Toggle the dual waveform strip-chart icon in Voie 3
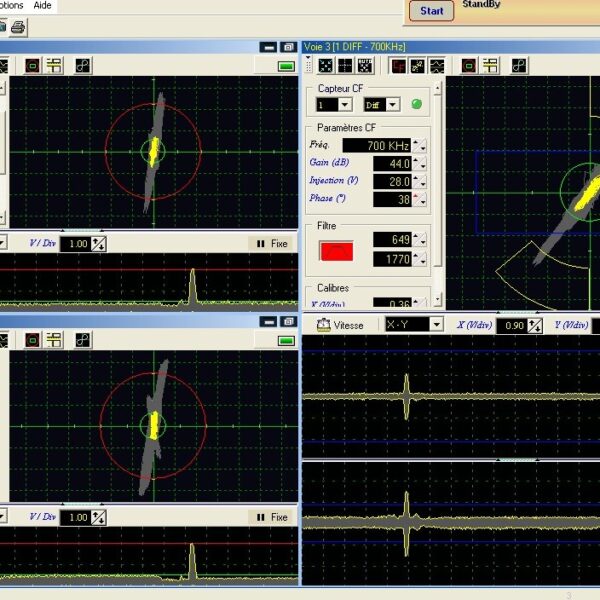600x600 pixels. click(x=437, y=65)
